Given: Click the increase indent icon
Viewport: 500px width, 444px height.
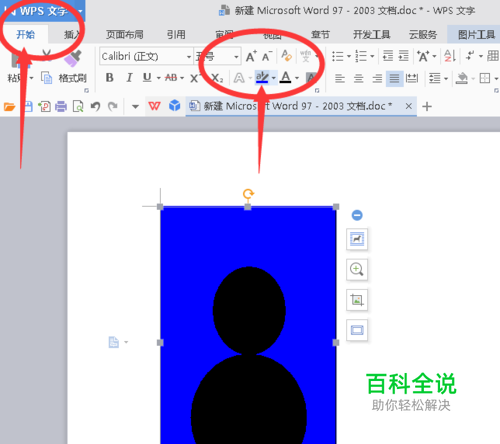Looking at the screenshot, I should [403, 56].
